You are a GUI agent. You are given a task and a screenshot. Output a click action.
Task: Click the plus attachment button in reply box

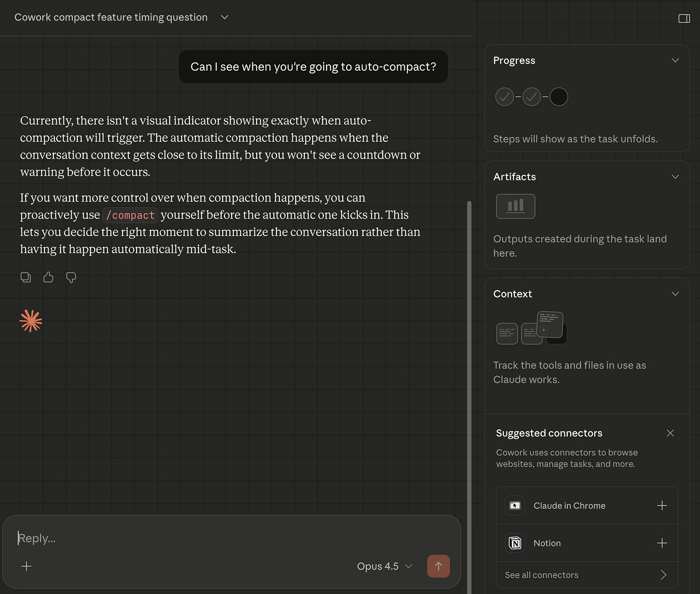[26, 566]
